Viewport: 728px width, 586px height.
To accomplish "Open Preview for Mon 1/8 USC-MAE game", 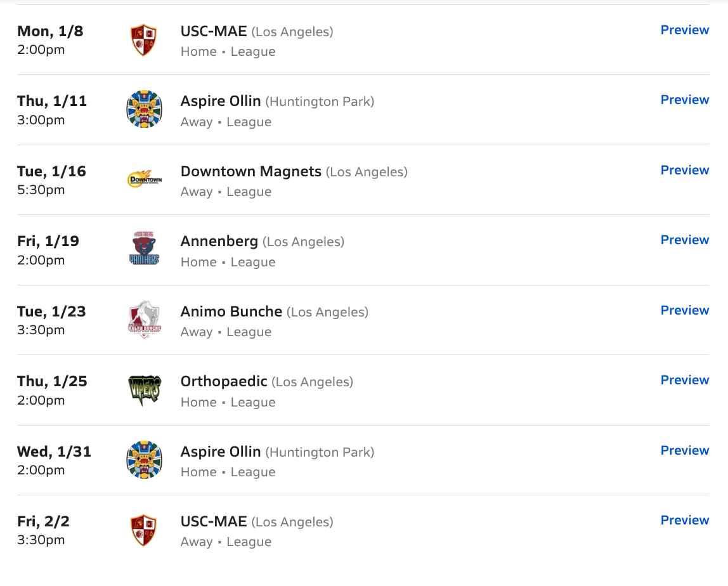I will [x=684, y=30].
